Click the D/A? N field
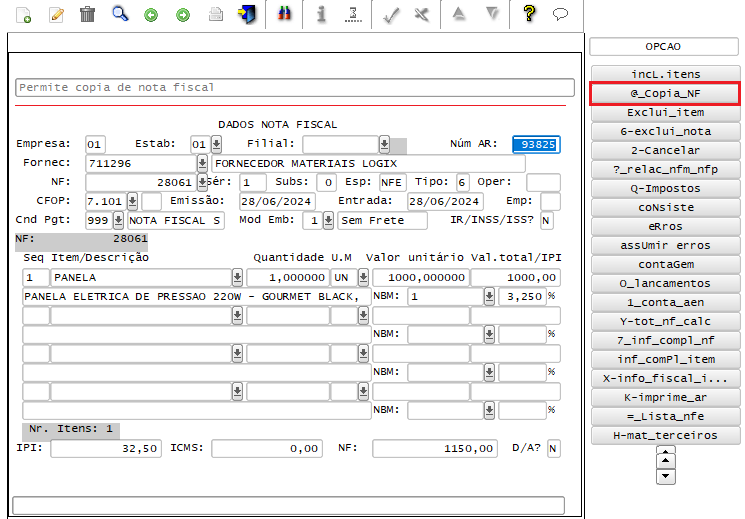This screenshot has height=519, width=745. pyautogui.click(x=554, y=449)
